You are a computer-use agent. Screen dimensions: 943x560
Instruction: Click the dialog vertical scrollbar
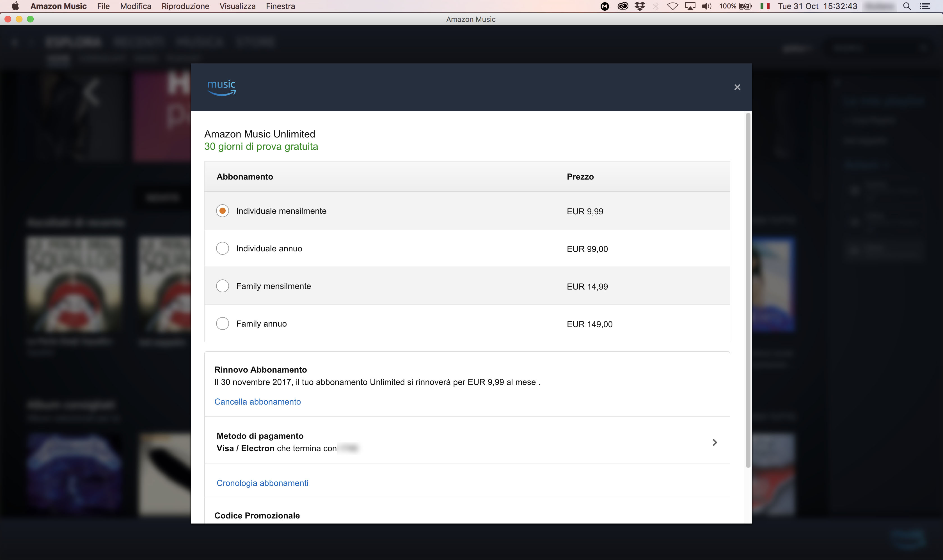748,290
